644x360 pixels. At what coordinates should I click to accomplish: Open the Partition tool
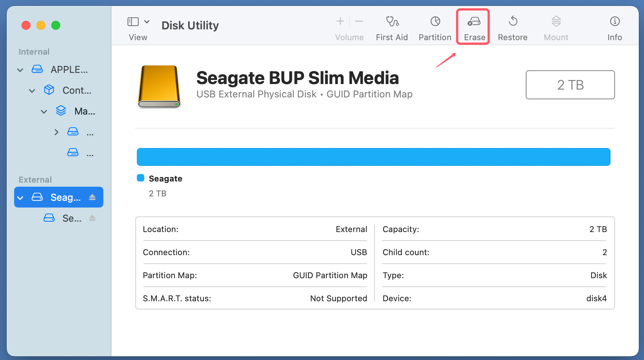[435, 27]
